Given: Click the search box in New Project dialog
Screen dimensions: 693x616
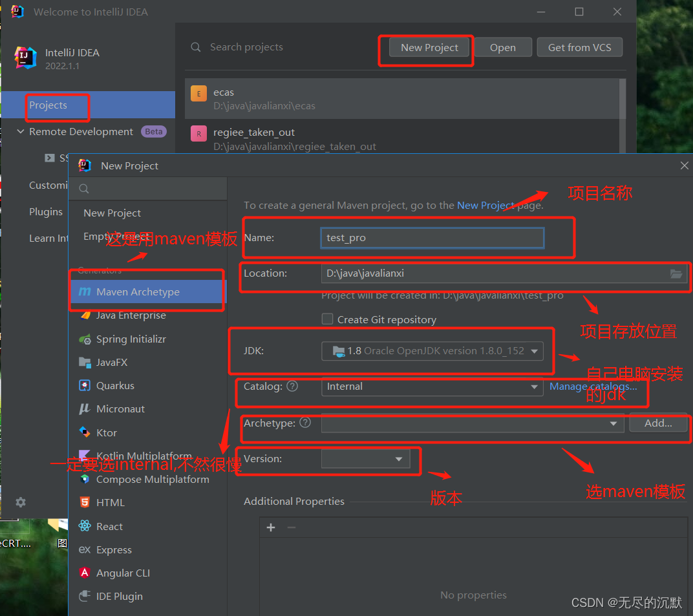Looking at the screenshot, I should (148, 189).
